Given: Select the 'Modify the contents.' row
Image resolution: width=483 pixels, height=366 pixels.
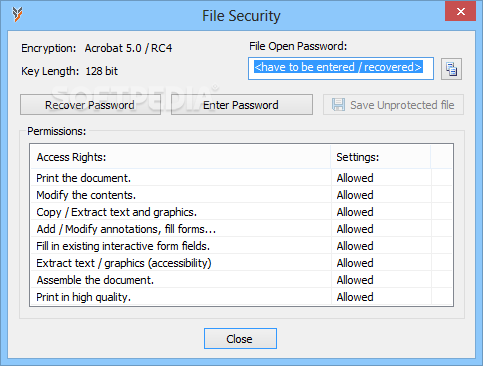Looking at the screenshot, I should coord(241,195).
